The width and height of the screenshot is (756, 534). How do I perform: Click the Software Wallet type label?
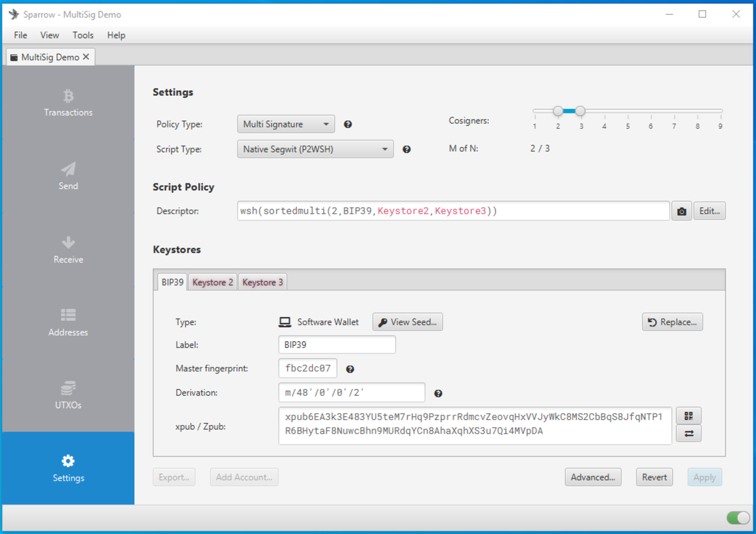[328, 322]
